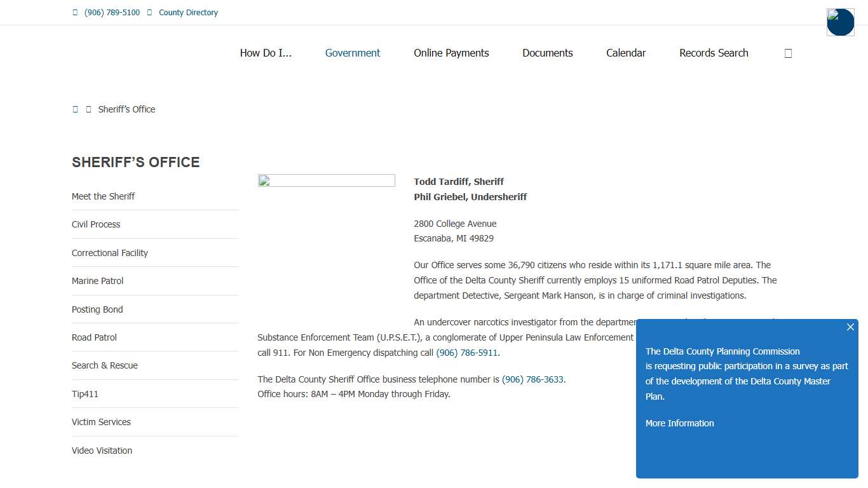Select Tip411 from the sidebar

point(85,394)
